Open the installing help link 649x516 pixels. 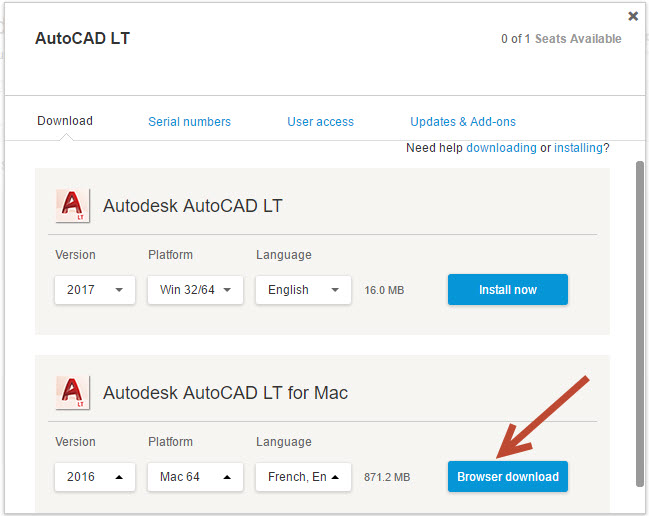(x=578, y=148)
